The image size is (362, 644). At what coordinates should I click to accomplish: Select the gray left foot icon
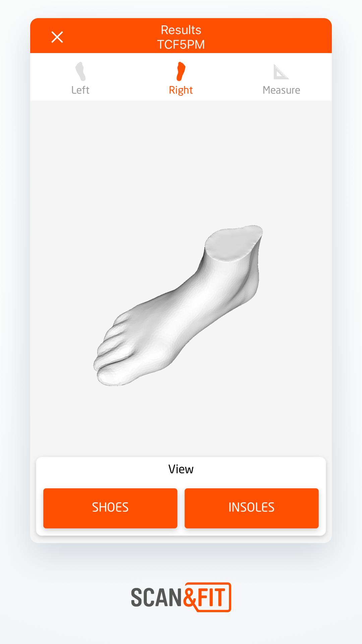80,71
